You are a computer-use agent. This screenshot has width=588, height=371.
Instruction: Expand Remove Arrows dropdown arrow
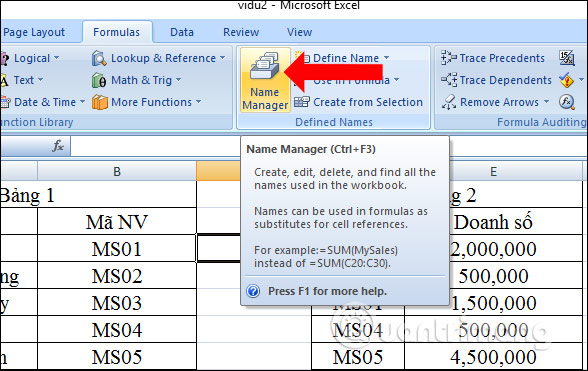pyautogui.click(x=546, y=102)
